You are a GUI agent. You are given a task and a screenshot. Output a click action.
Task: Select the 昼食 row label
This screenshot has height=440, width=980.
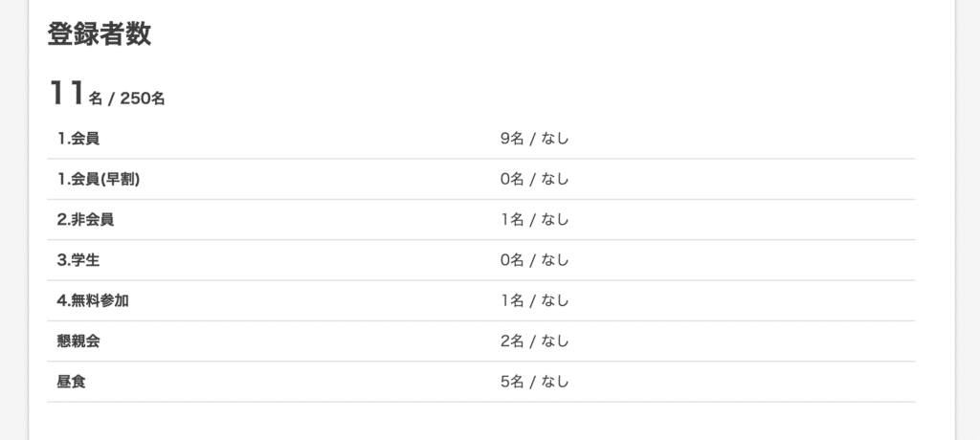[x=71, y=382]
